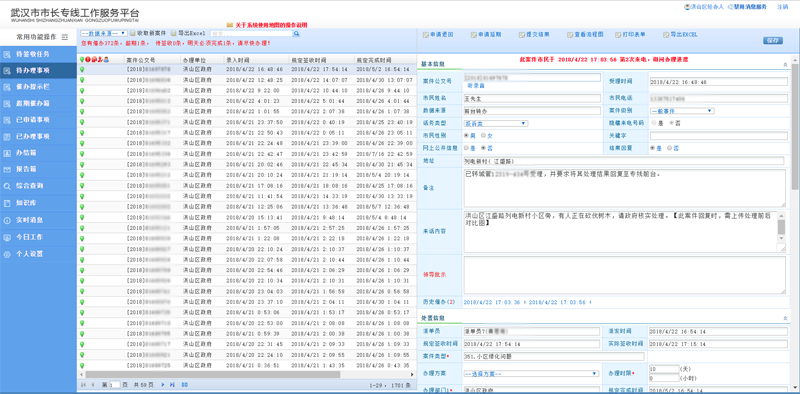Open 催办提示栏 in the sidebar

pyautogui.click(x=38, y=87)
